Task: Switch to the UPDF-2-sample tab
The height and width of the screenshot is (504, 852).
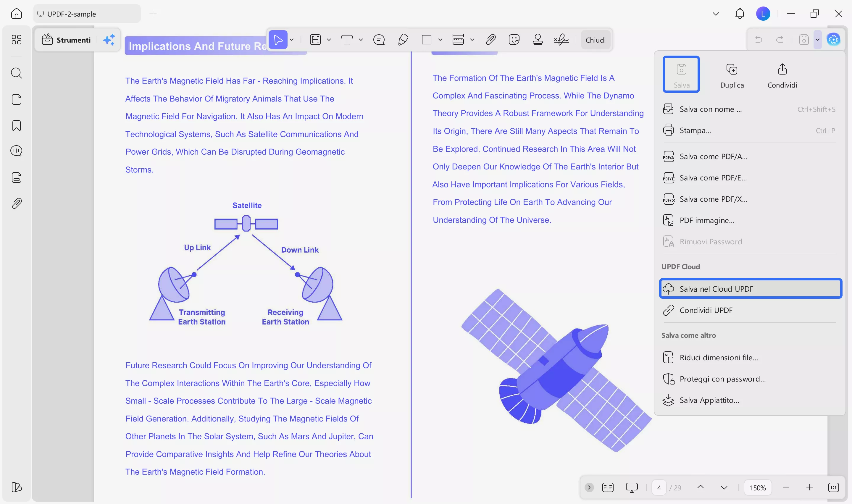Action: point(87,14)
